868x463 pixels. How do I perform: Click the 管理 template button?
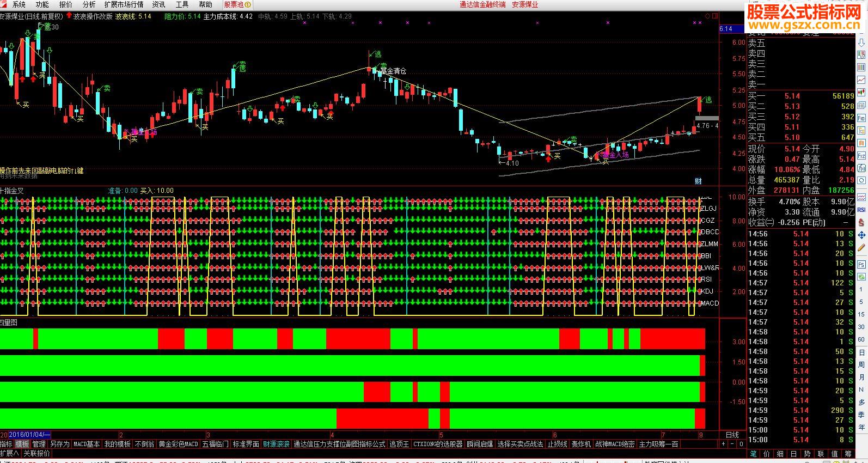coord(39,444)
